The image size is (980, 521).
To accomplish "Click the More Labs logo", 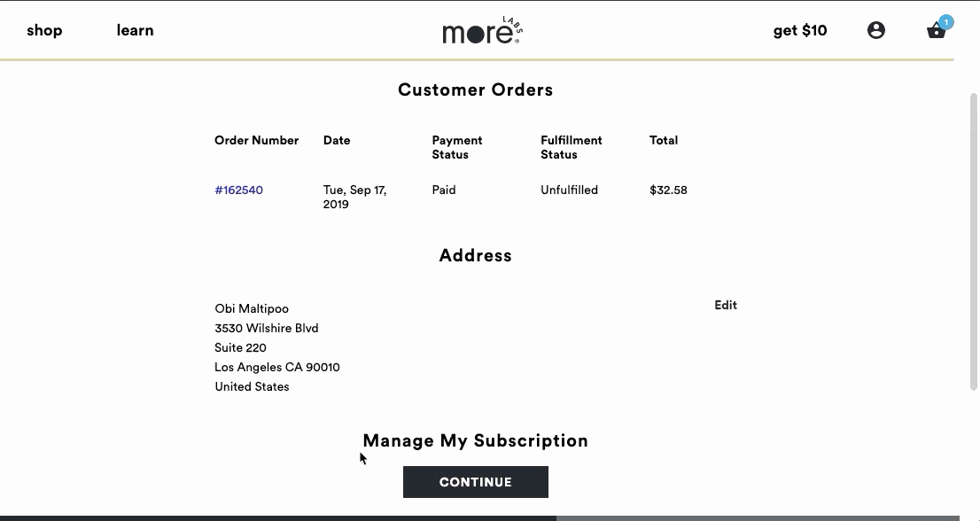I will click(x=483, y=32).
